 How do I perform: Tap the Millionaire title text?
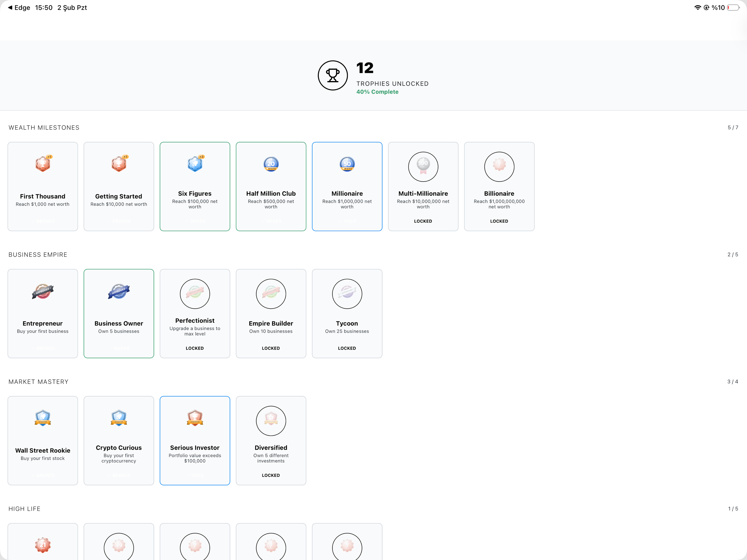(x=347, y=194)
